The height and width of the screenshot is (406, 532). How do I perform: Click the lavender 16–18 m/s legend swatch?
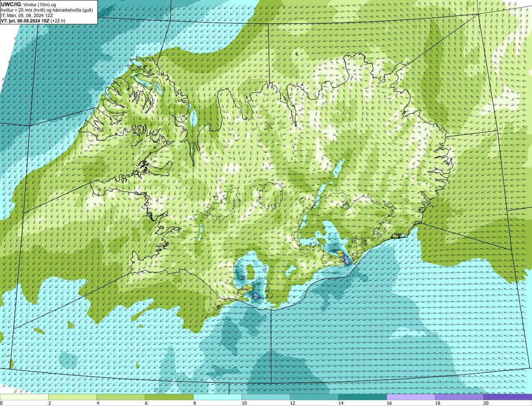411,397
